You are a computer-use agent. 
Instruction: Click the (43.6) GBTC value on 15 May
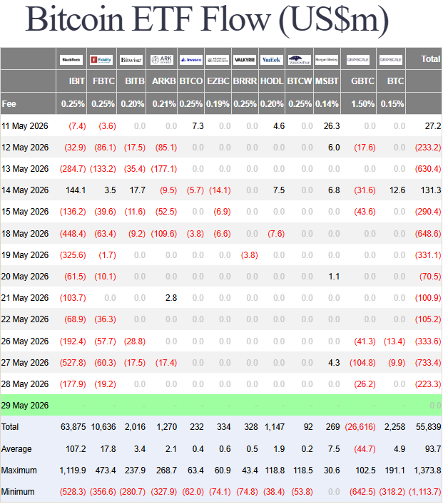pos(365,212)
